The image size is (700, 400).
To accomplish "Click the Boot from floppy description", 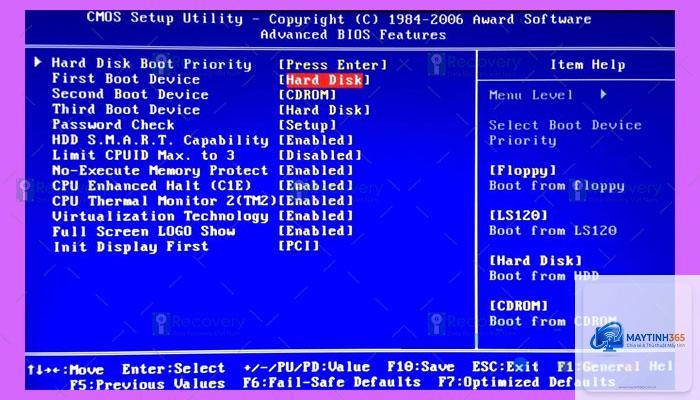I will [x=557, y=186].
